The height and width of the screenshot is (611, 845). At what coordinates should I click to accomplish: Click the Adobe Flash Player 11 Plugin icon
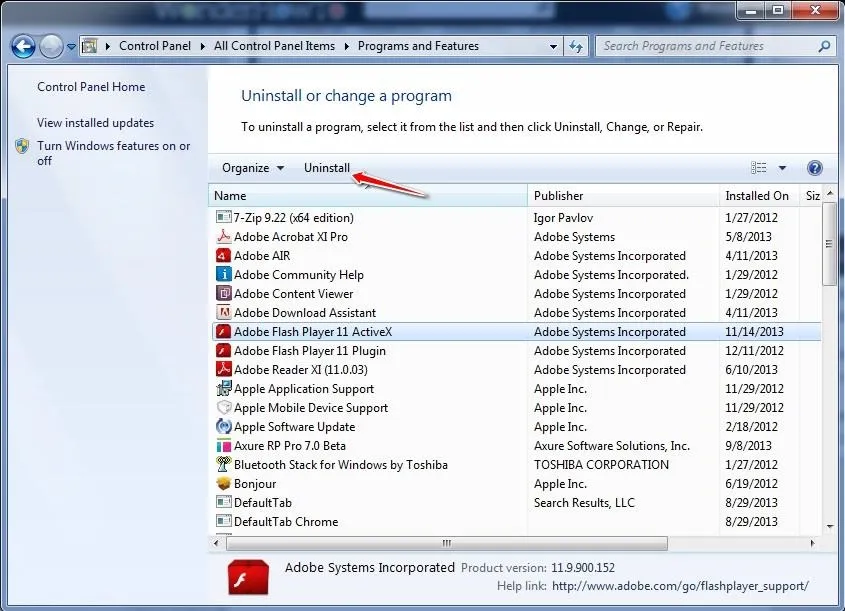coord(223,350)
